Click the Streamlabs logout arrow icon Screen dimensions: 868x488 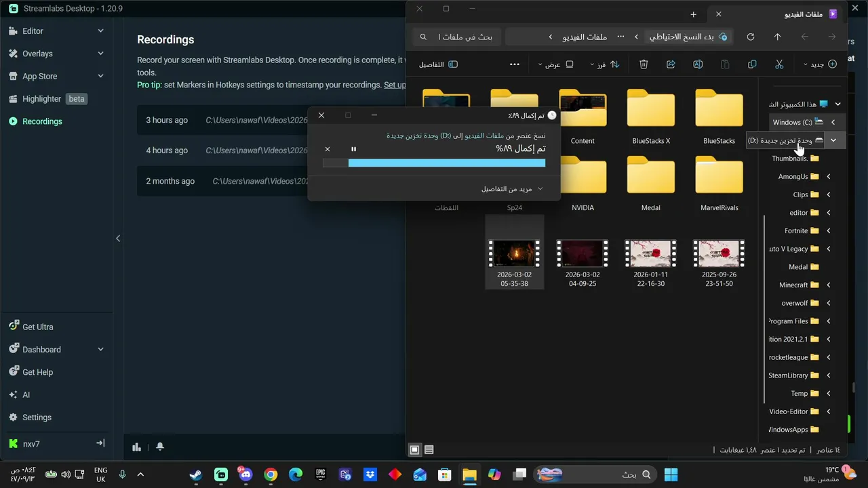click(100, 443)
